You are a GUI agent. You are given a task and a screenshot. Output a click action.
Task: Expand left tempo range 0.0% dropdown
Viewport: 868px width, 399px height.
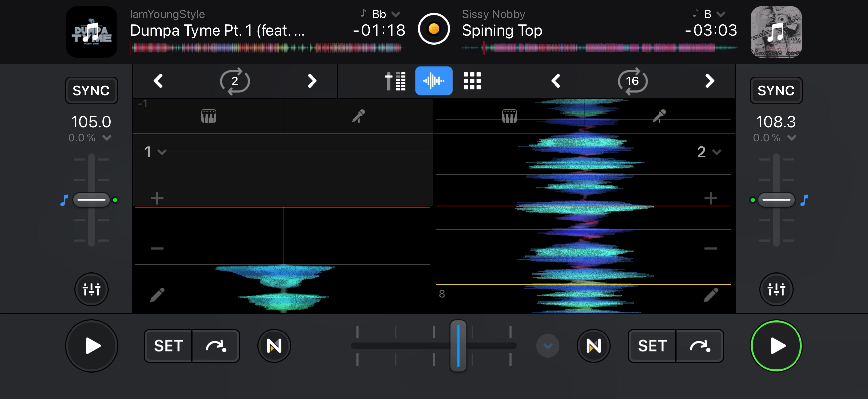pos(107,138)
